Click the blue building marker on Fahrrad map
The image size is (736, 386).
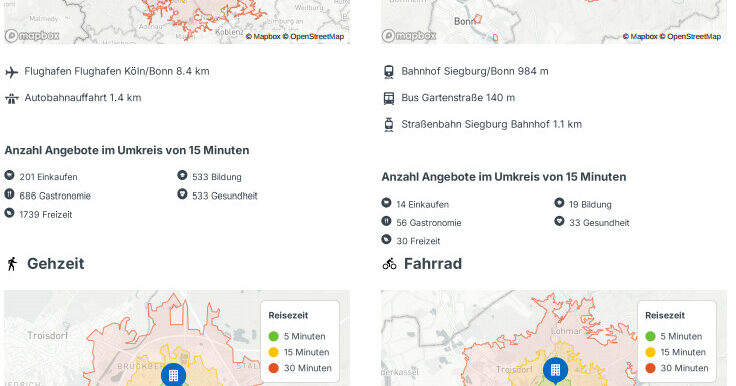[555, 371]
